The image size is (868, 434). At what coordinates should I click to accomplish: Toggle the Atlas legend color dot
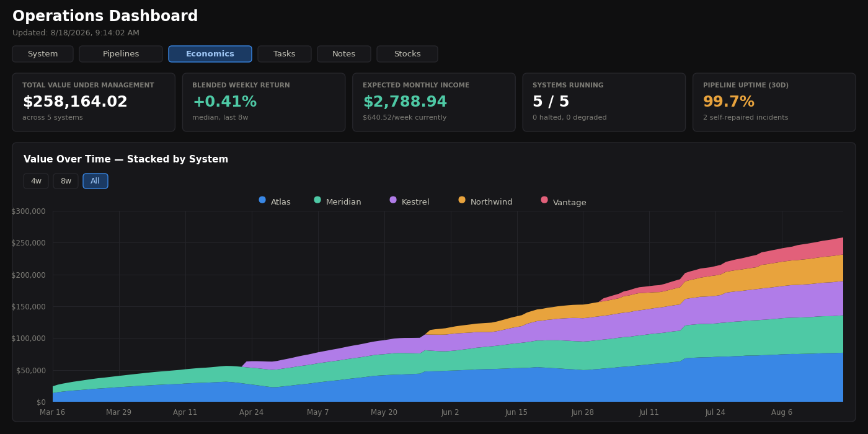click(262, 200)
